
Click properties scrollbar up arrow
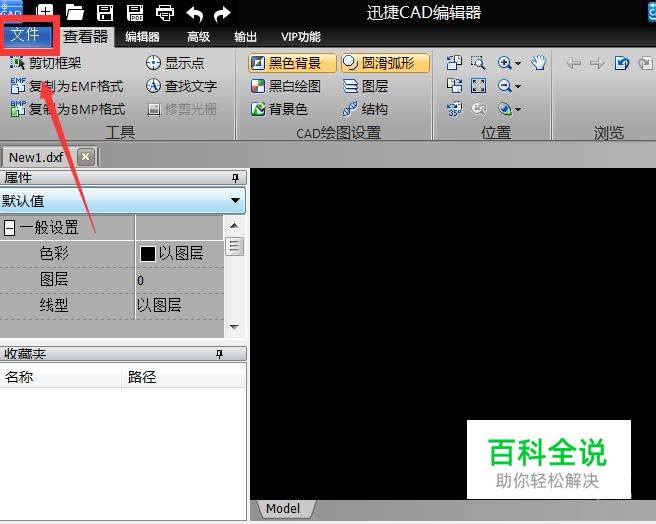234,226
